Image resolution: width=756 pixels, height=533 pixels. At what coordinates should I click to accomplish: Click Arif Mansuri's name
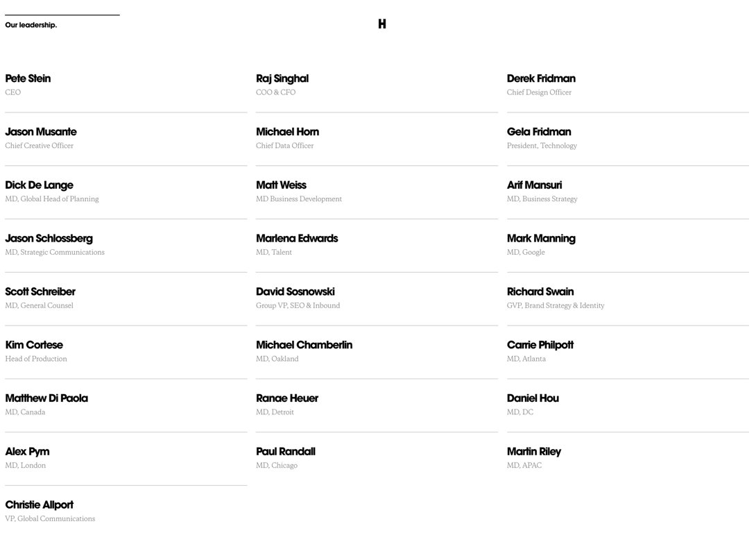point(534,185)
